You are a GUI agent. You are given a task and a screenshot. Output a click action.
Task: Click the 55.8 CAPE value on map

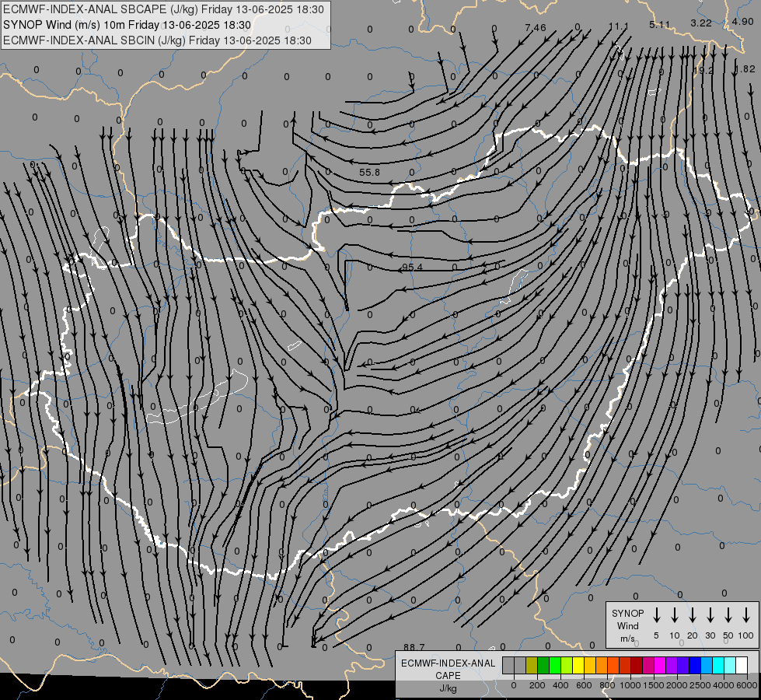[x=369, y=173]
